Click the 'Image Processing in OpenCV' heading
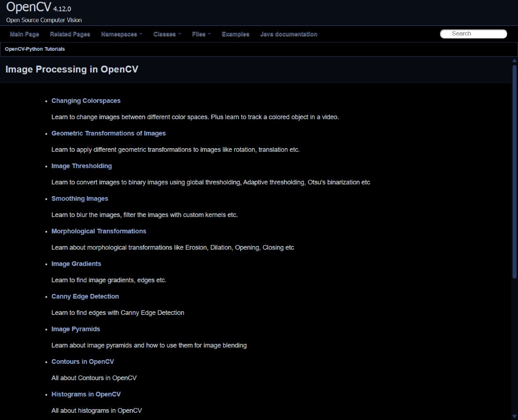This screenshot has width=518, height=420. click(x=72, y=69)
